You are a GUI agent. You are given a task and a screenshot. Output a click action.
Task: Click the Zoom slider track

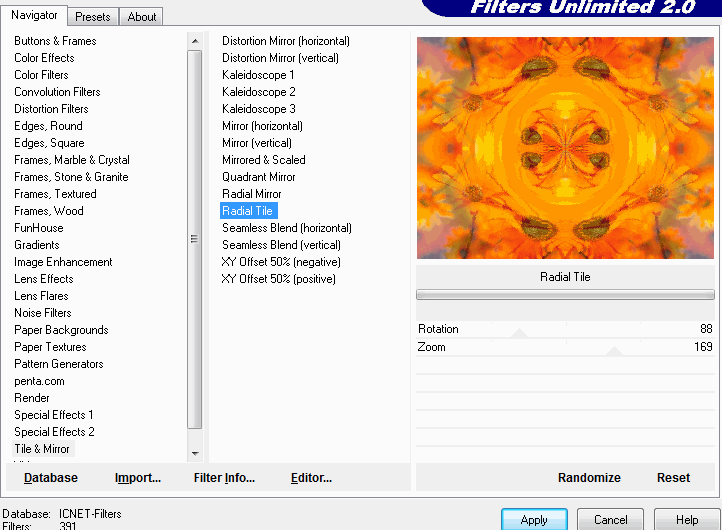click(x=565, y=347)
